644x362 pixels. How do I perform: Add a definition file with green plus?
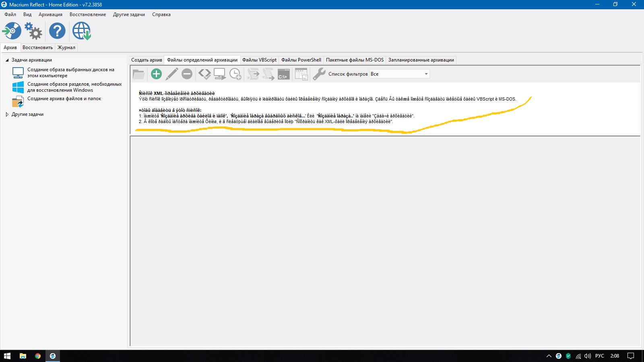(x=156, y=74)
